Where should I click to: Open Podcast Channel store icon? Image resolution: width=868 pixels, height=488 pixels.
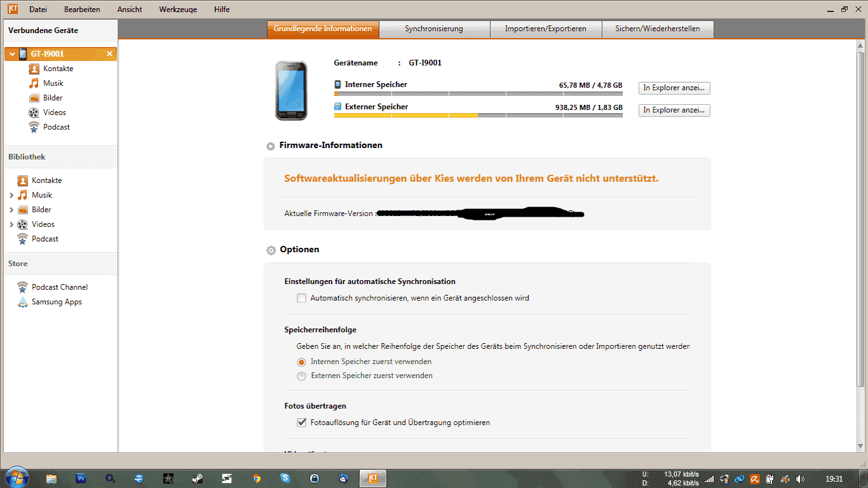pyautogui.click(x=22, y=287)
